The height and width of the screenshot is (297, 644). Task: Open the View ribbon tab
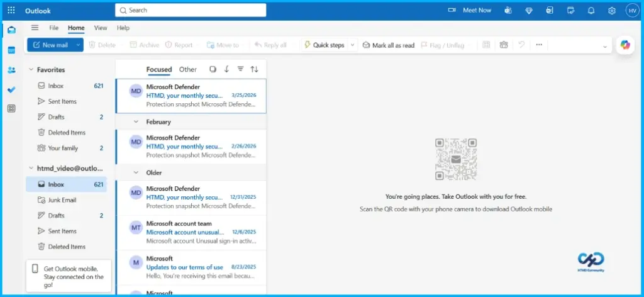click(101, 28)
